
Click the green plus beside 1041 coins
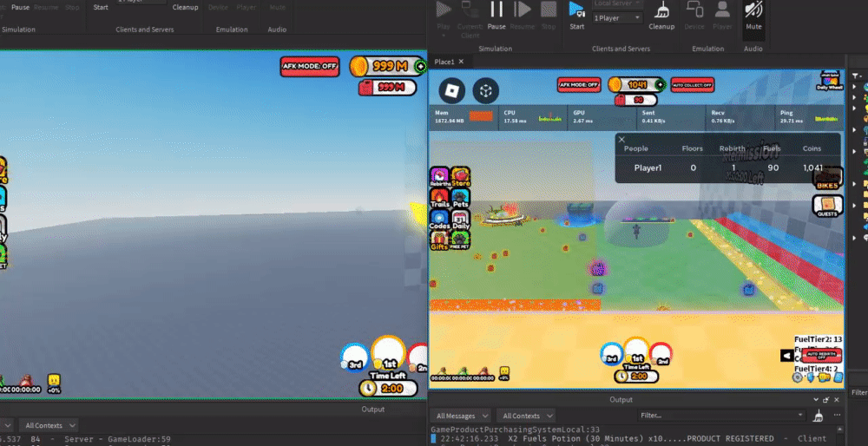tap(660, 85)
